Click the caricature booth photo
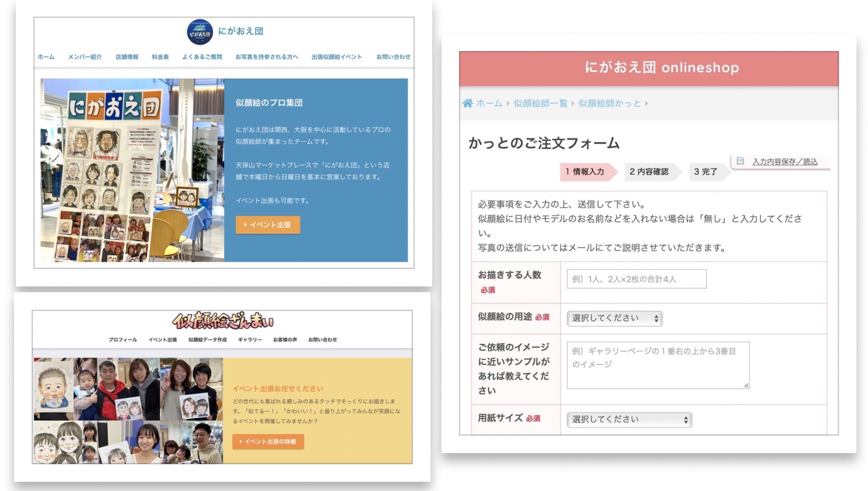The image size is (868, 491). pyautogui.click(x=132, y=170)
